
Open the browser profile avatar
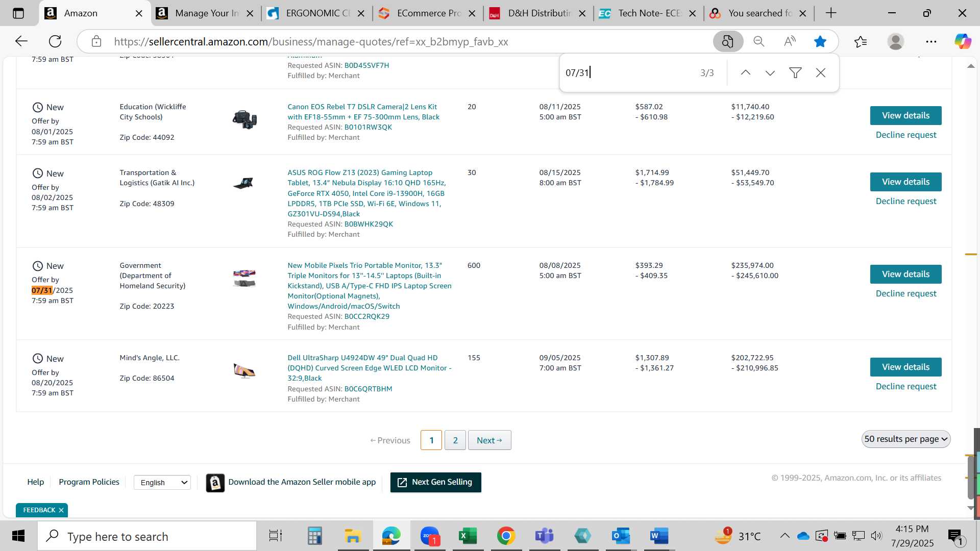tap(896, 41)
